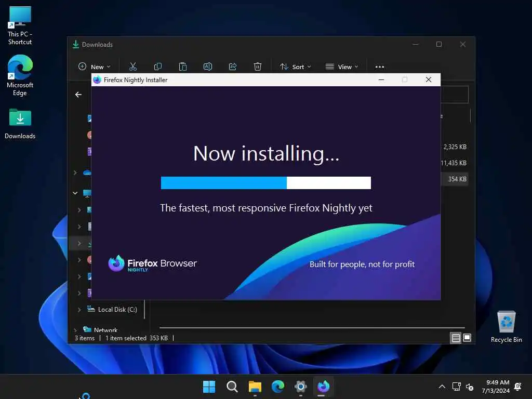Switch to details view in status bar
The image size is (532, 399).
tap(456, 338)
